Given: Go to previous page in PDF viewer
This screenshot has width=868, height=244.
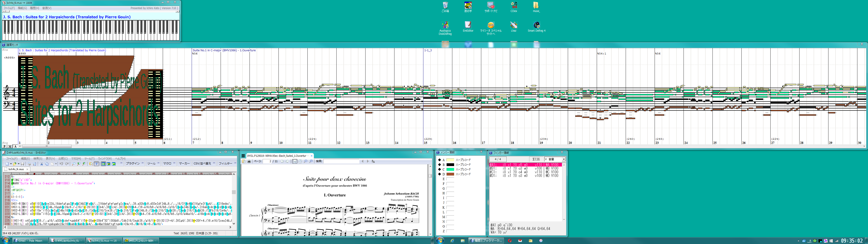Looking at the screenshot, I should pos(282,162).
